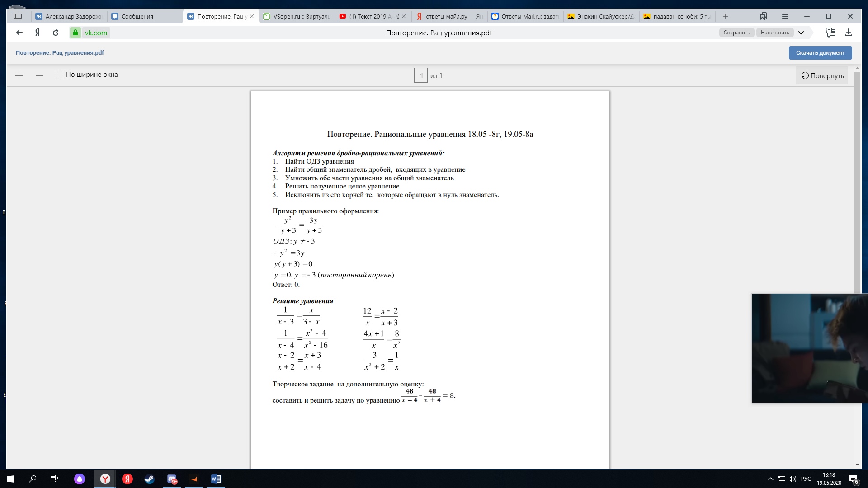868x488 pixels.
Task: Close the Повторение. Рац tab
Action: [x=252, y=16]
